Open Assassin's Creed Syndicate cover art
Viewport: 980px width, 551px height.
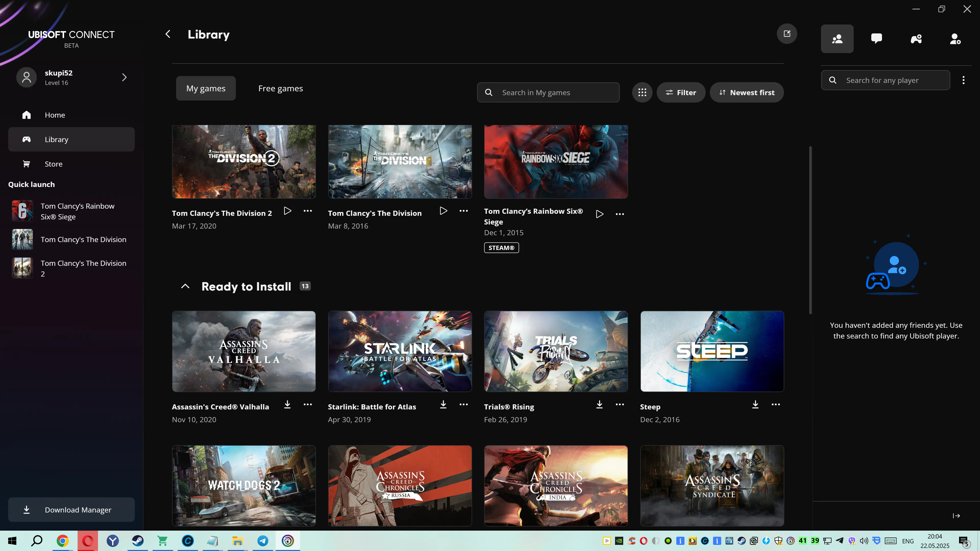coord(712,486)
